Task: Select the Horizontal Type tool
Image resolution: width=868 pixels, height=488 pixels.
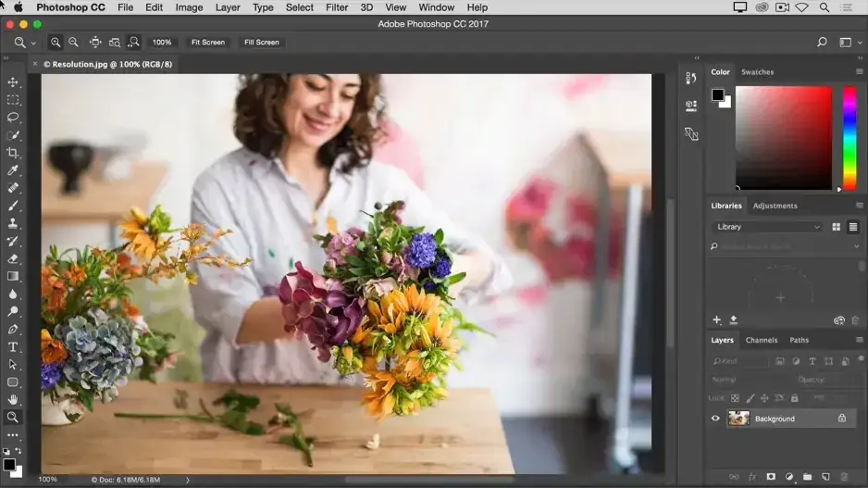Action: [x=13, y=346]
